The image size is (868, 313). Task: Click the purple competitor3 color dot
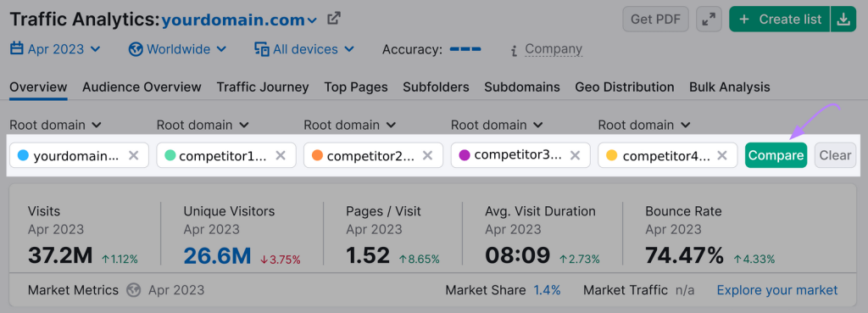pos(465,155)
